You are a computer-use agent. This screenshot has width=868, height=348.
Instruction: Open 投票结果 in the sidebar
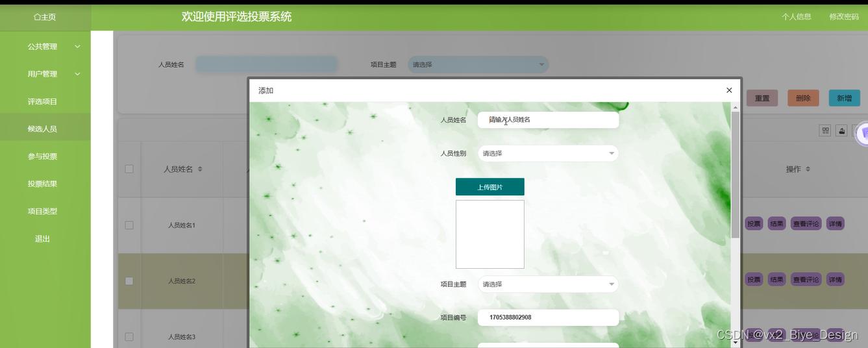coord(42,184)
